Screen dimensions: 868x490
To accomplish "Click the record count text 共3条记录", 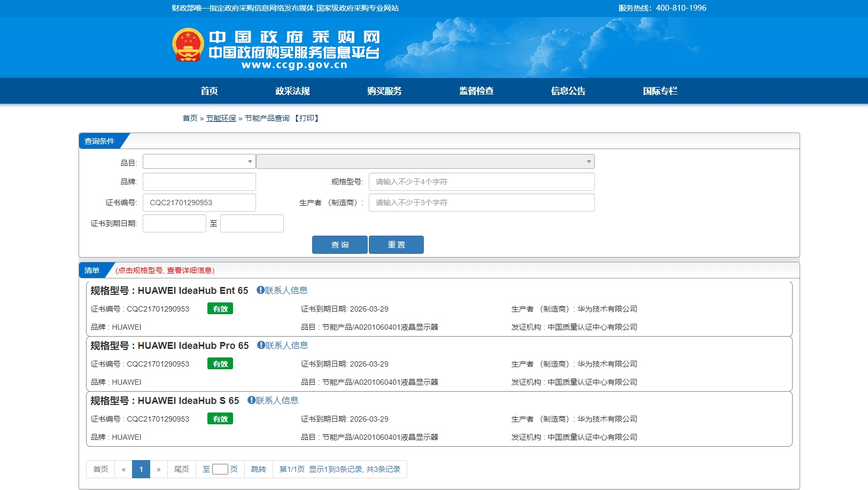I will point(383,469).
